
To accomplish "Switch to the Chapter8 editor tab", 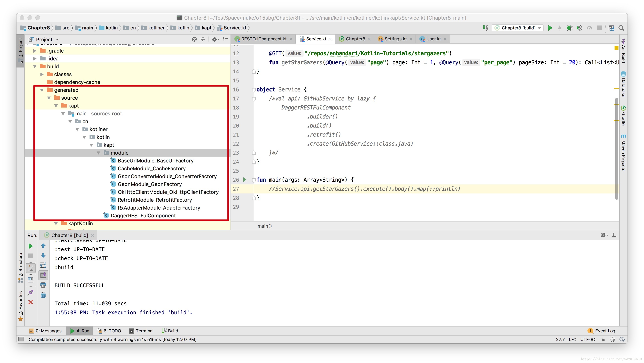I will coord(355,39).
